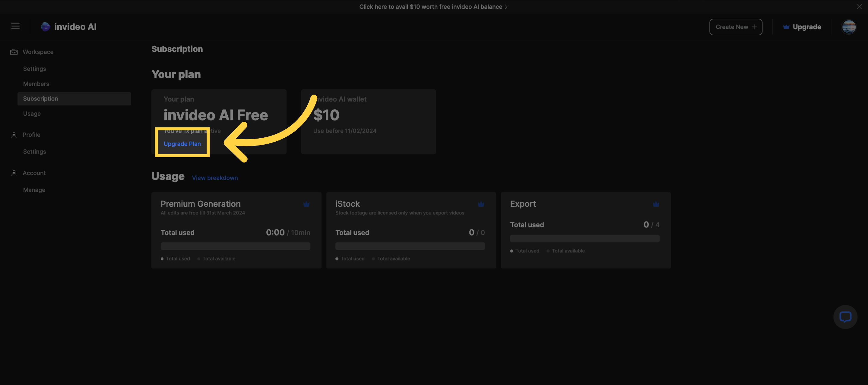This screenshot has width=868, height=385.
Task: Click the invideo AI logo
Action: point(69,27)
